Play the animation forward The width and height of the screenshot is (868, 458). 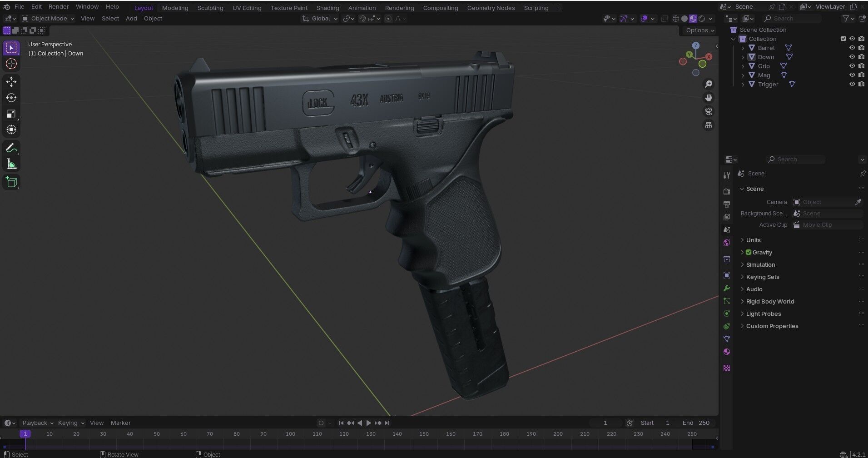(368, 423)
